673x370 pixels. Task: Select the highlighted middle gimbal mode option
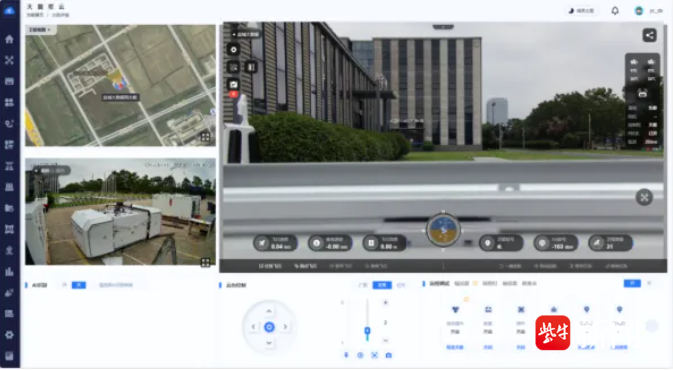click(382, 285)
